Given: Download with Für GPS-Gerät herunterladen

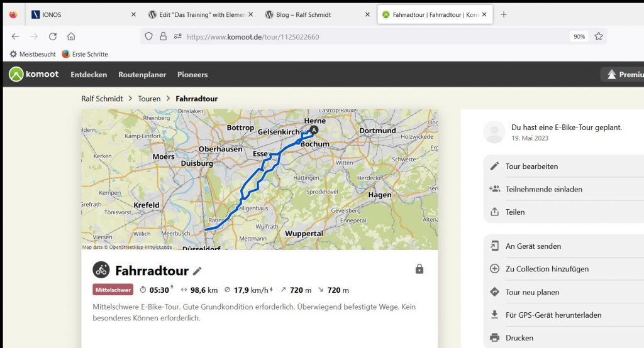Looking at the screenshot, I should click(553, 315).
